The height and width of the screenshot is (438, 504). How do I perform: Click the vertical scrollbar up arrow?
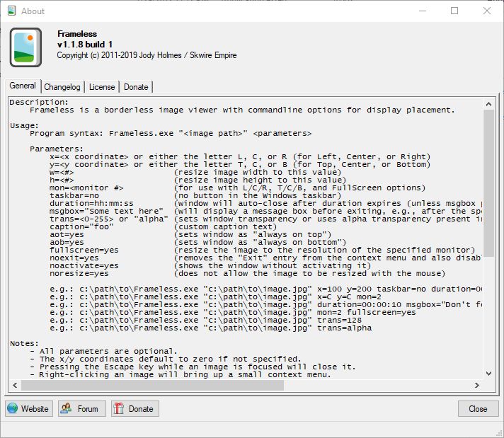coord(489,103)
